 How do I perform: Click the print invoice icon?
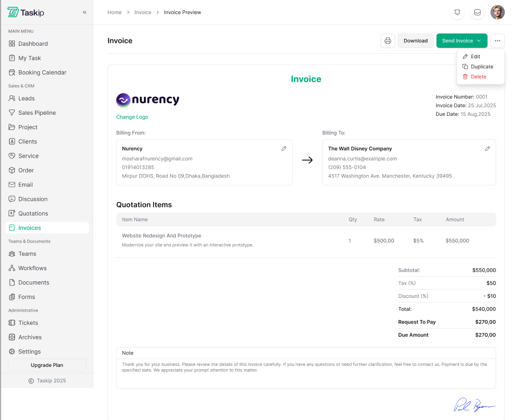[x=388, y=41]
